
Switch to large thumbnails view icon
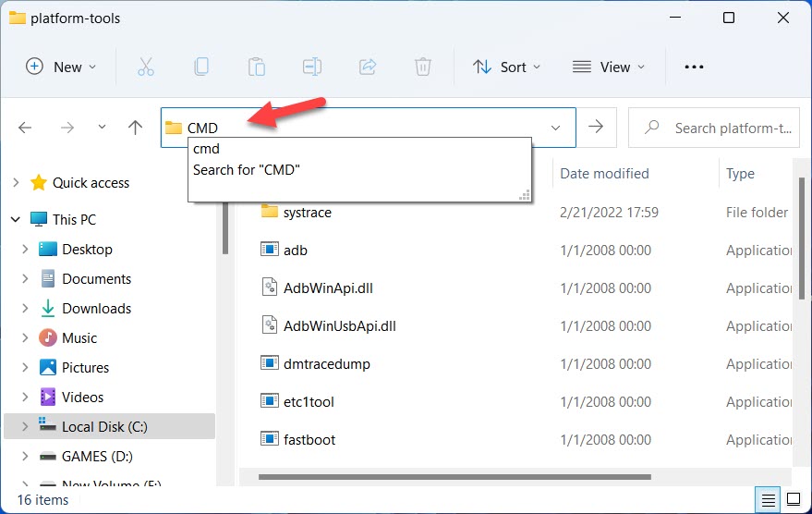[794, 499]
